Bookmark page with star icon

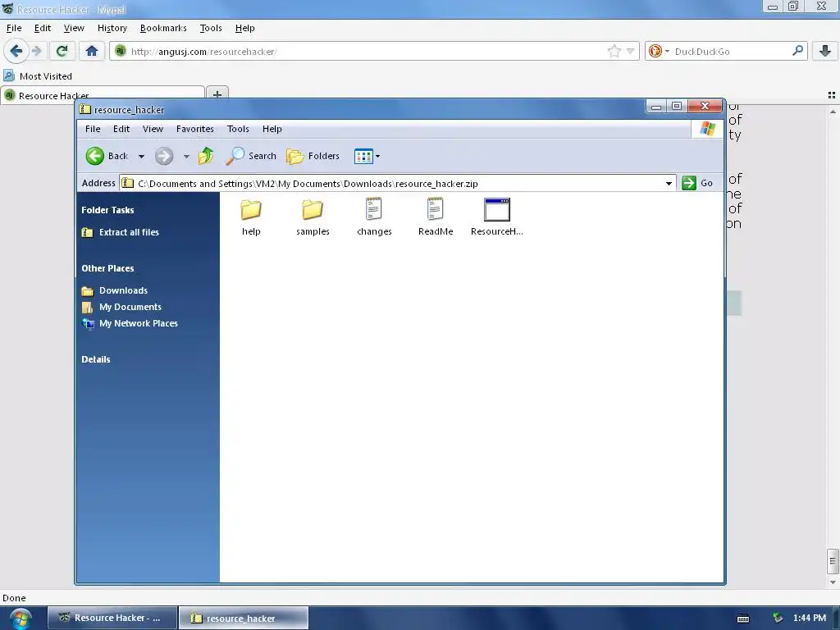click(614, 52)
